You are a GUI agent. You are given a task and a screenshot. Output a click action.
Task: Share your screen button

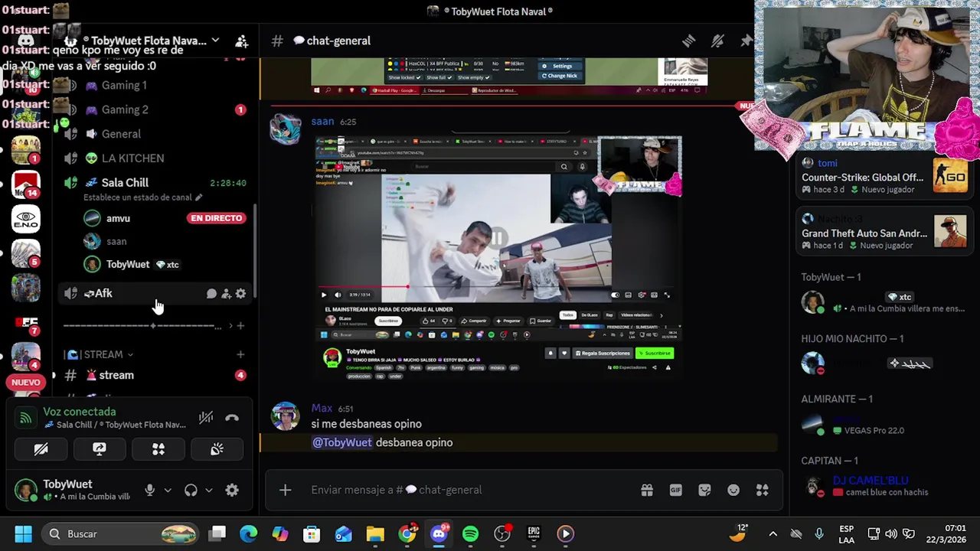100,449
